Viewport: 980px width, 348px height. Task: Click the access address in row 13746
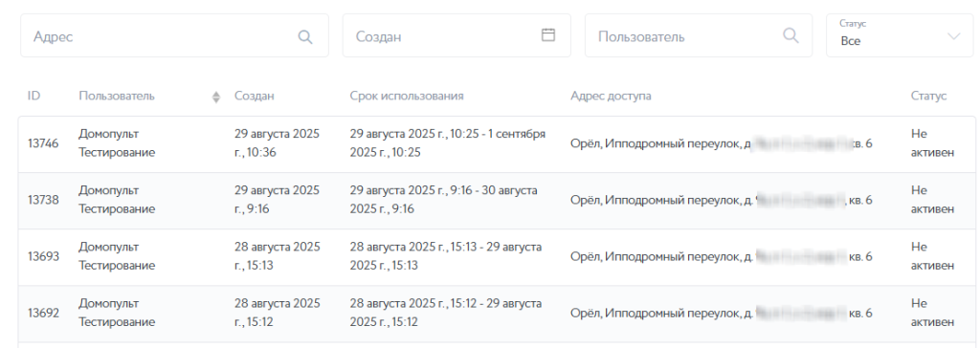click(722, 143)
